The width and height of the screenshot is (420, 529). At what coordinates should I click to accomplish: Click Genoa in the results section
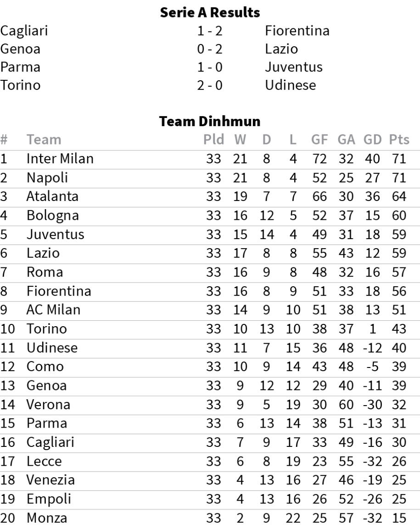(20, 49)
